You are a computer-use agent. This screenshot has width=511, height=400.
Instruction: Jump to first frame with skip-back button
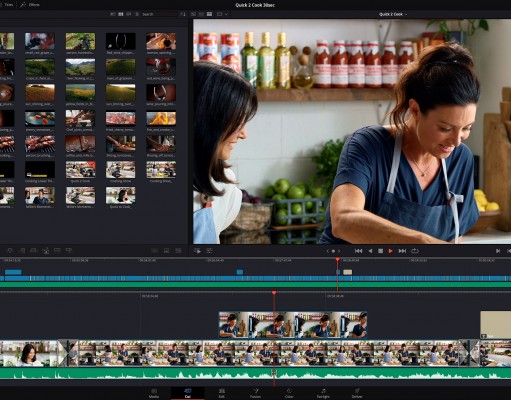pos(359,251)
